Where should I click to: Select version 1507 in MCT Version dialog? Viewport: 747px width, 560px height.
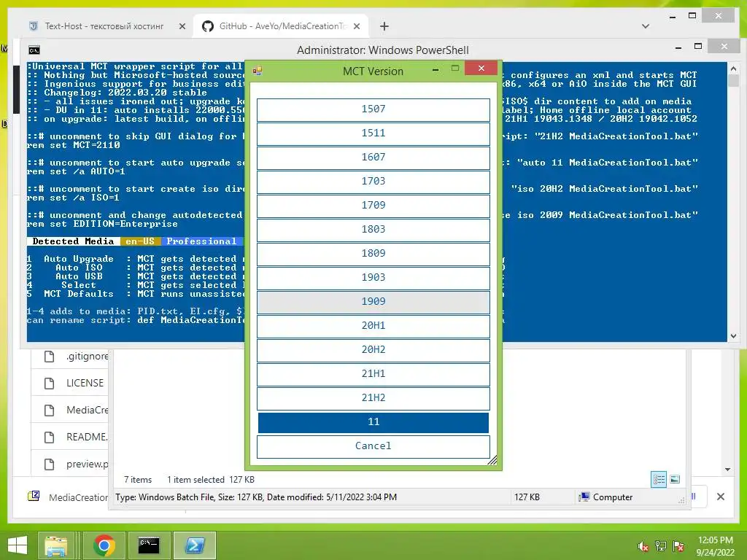pos(373,109)
